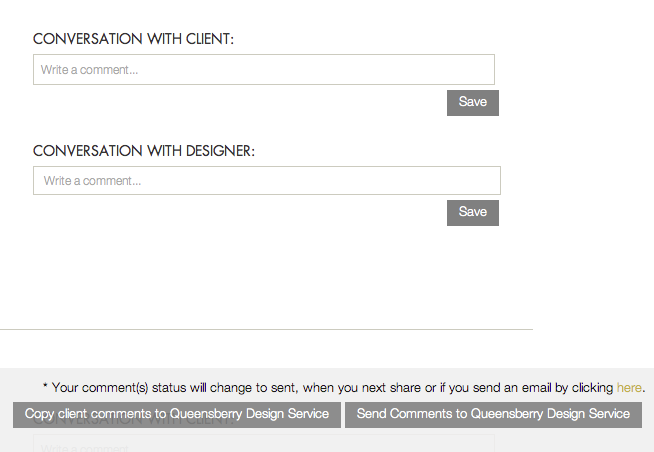
Task: Click the placeholder text in the client comment box
Action: coord(89,70)
